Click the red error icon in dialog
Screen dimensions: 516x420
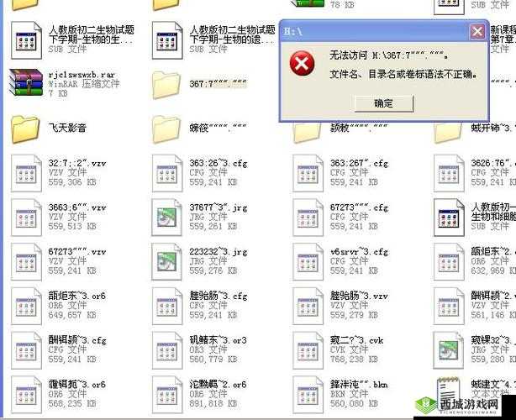click(299, 64)
